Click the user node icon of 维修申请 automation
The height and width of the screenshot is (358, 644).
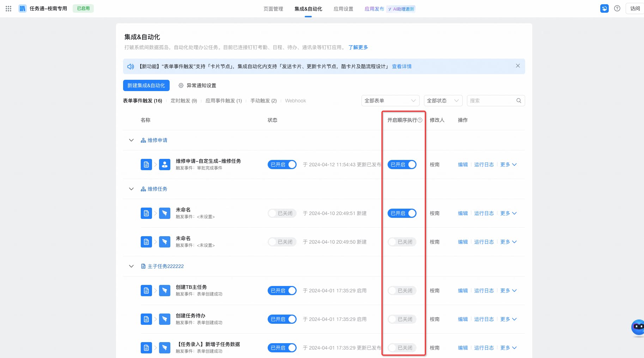(165, 165)
